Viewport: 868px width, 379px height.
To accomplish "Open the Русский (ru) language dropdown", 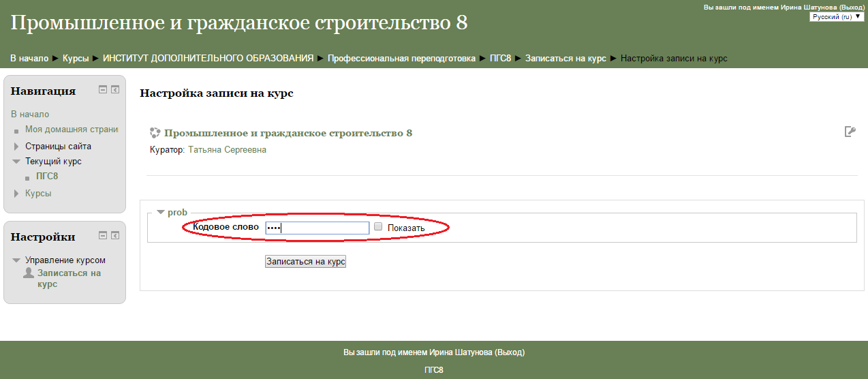I will 837,16.
